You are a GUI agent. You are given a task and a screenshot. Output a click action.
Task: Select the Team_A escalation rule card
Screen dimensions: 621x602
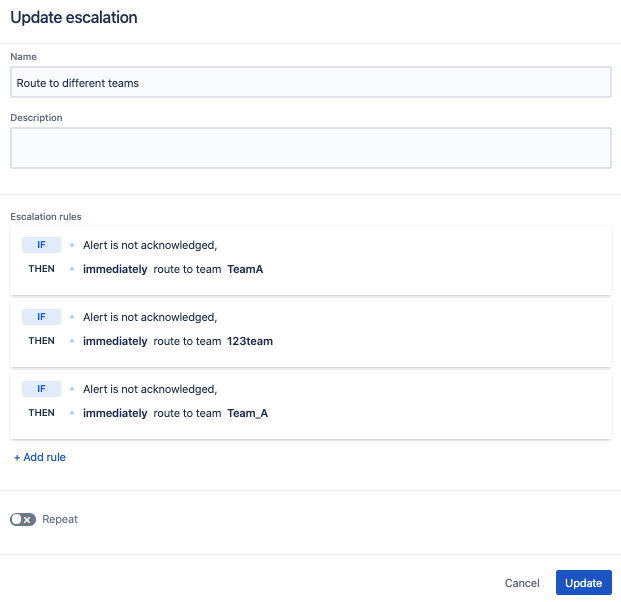pyautogui.click(x=311, y=405)
